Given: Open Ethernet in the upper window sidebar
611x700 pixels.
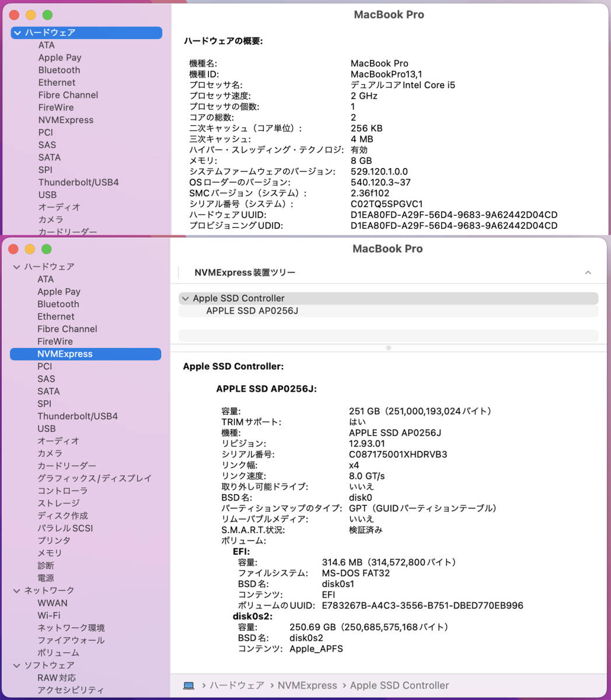Looking at the screenshot, I should click(x=57, y=82).
